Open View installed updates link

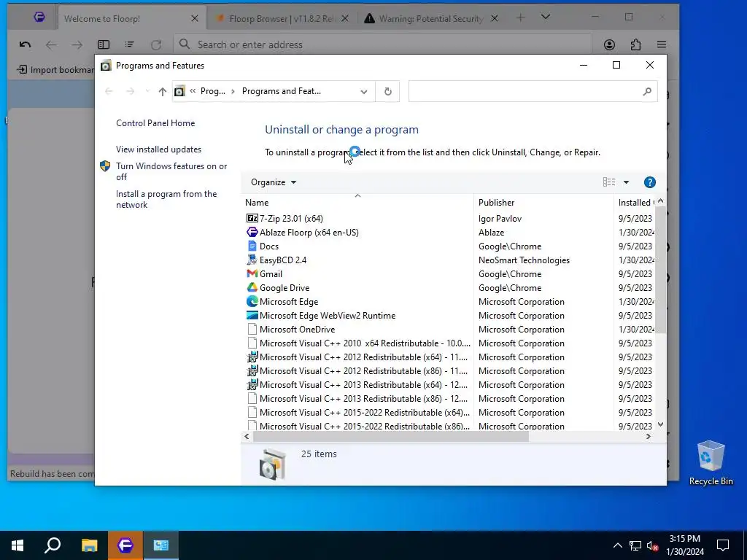(158, 149)
